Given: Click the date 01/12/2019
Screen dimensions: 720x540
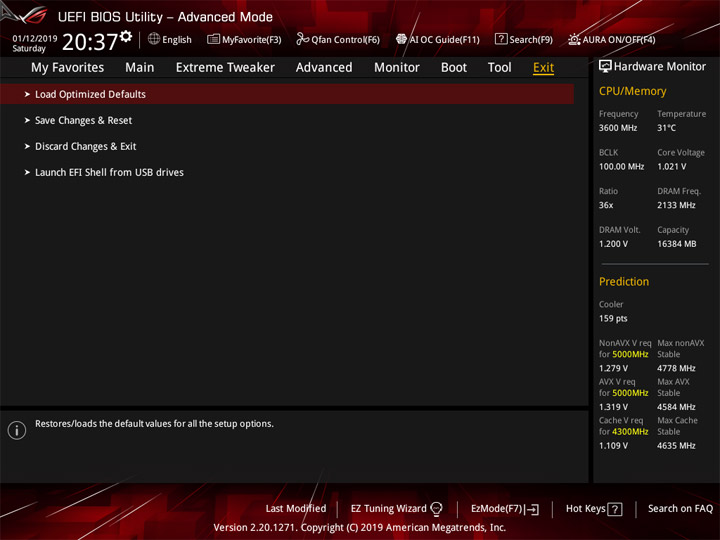Looking at the screenshot, I should [35, 38].
